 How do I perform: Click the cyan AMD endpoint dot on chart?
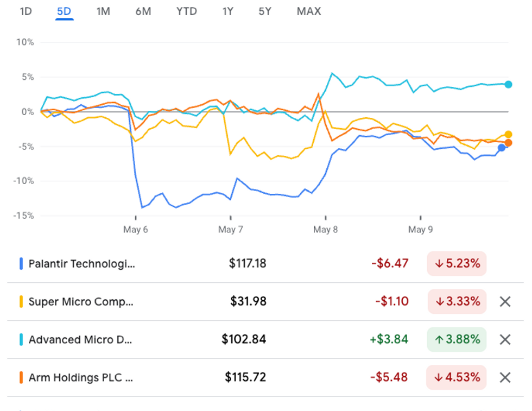[508, 84]
